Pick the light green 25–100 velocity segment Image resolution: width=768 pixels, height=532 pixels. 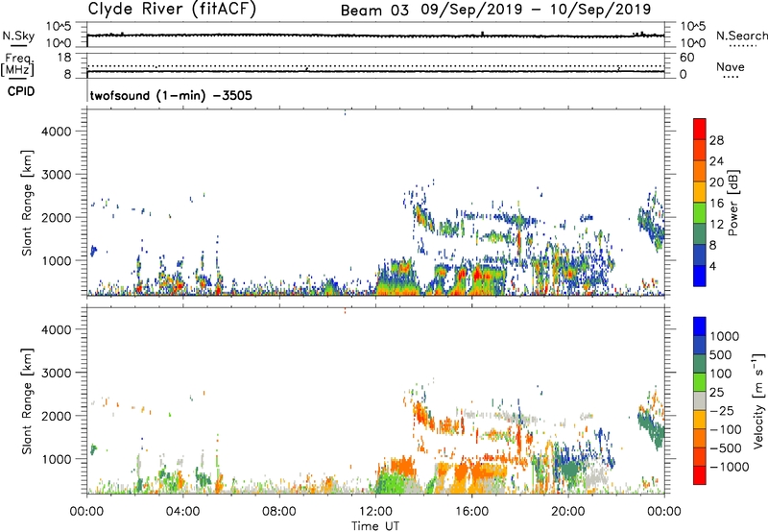[700, 382]
